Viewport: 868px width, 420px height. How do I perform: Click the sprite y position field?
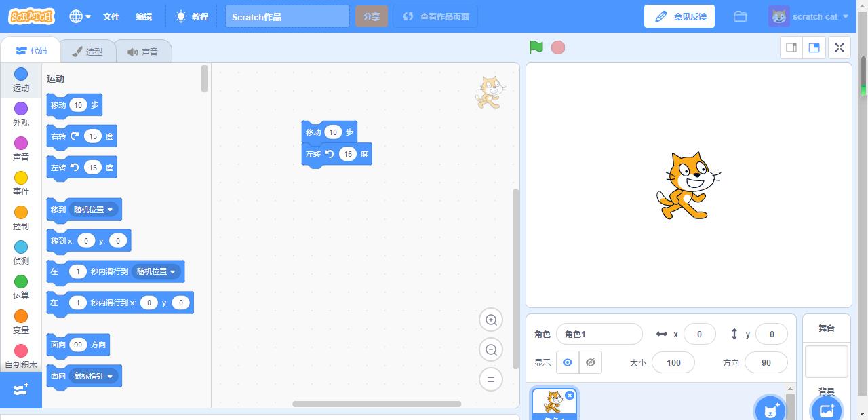pos(771,334)
